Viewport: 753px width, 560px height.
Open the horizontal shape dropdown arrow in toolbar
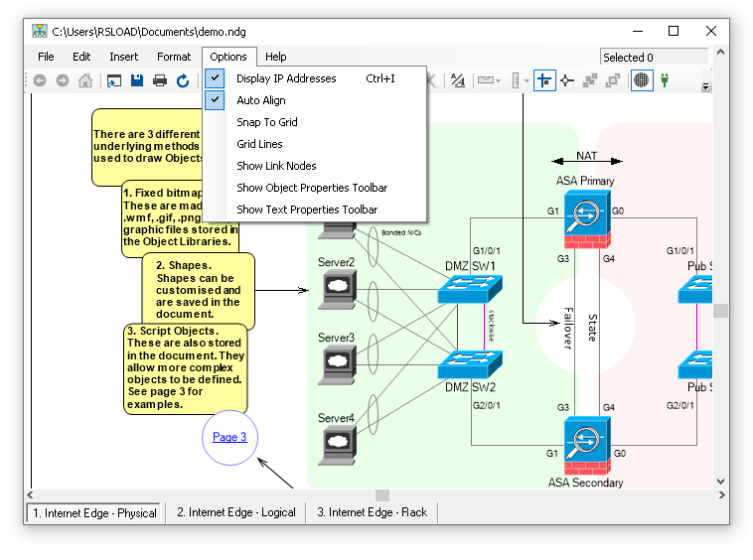(498, 81)
